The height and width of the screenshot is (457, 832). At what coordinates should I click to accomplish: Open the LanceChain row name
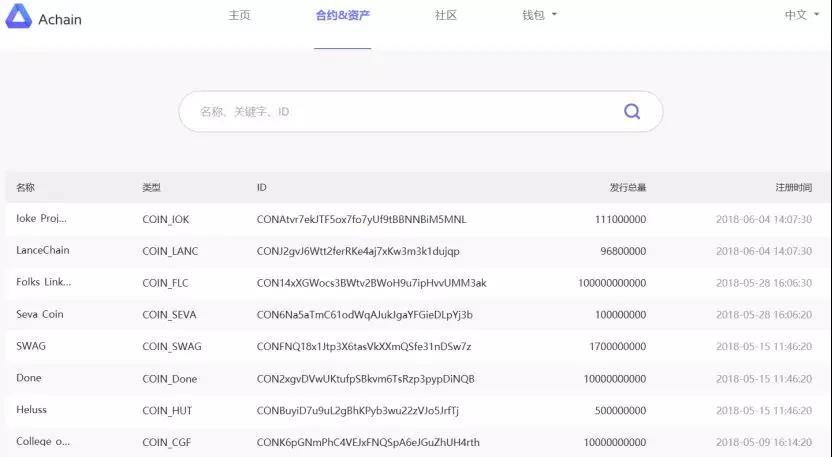[x=42, y=250]
